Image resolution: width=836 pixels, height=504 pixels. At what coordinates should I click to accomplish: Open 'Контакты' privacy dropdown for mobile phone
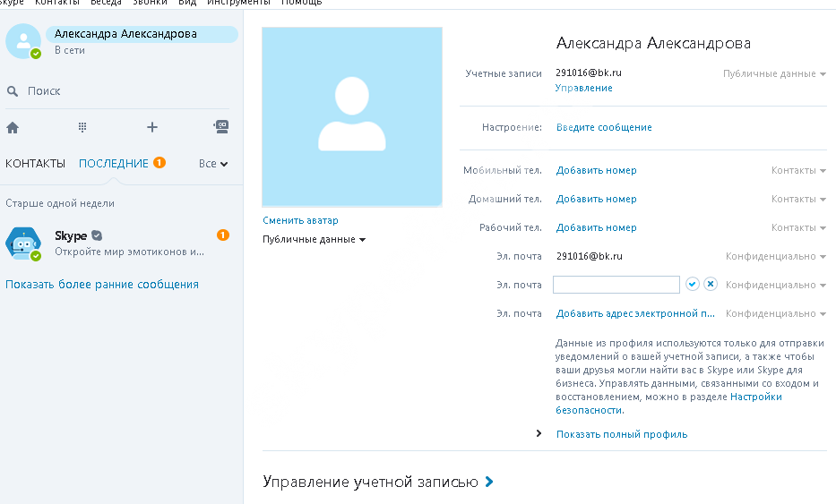pyautogui.click(x=798, y=171)
